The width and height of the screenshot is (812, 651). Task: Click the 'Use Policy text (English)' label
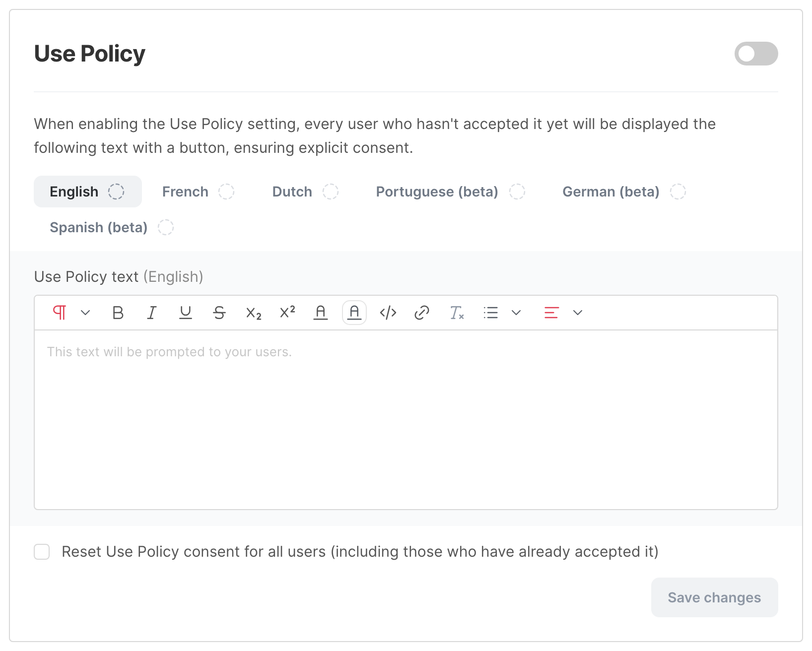click(x=119, y=276)
